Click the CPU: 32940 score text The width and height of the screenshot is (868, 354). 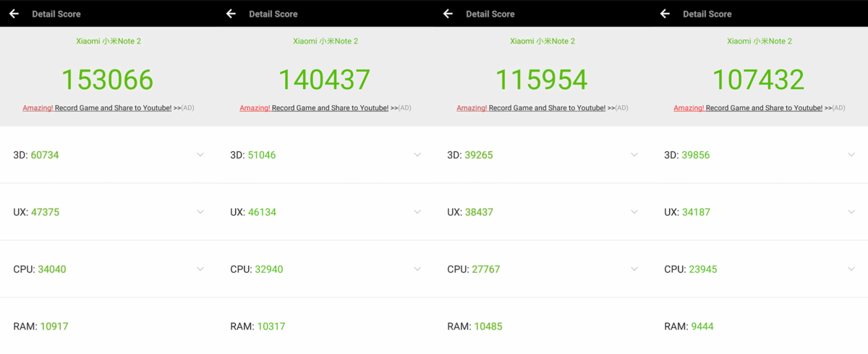point(256,269)
